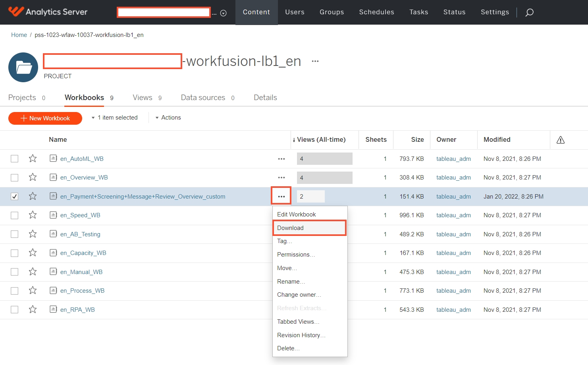Click the workbook icon beside en_Overview_WB

point(53,177)
